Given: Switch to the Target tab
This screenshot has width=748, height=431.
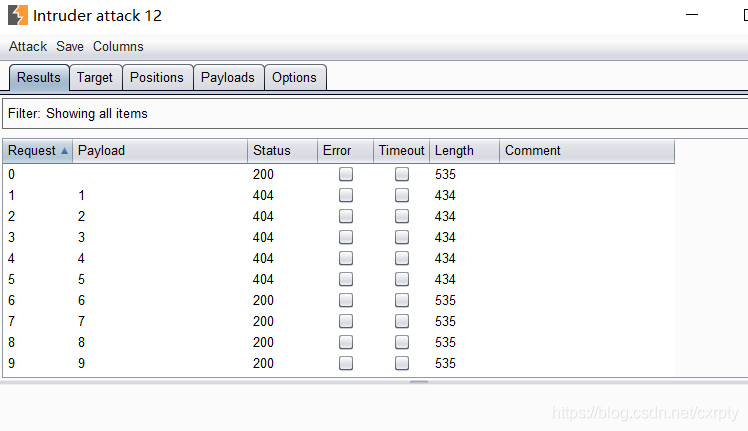Looking at the screenshot, I should (x=95, y=77).
